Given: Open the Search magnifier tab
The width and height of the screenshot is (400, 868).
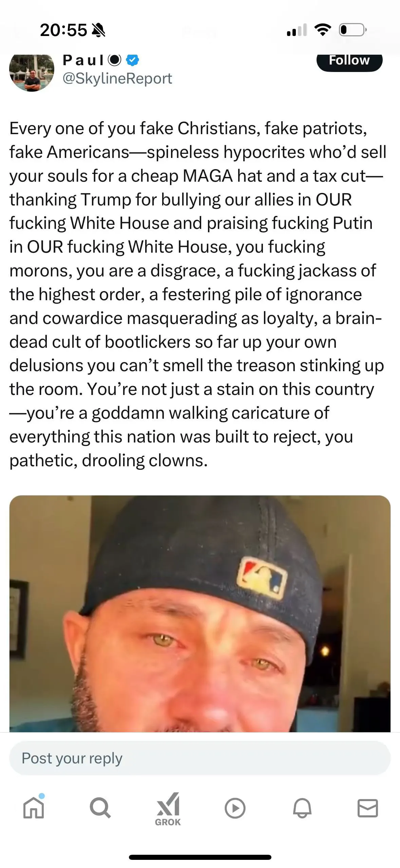Looking at the screenshot, I should click(100, 808).
